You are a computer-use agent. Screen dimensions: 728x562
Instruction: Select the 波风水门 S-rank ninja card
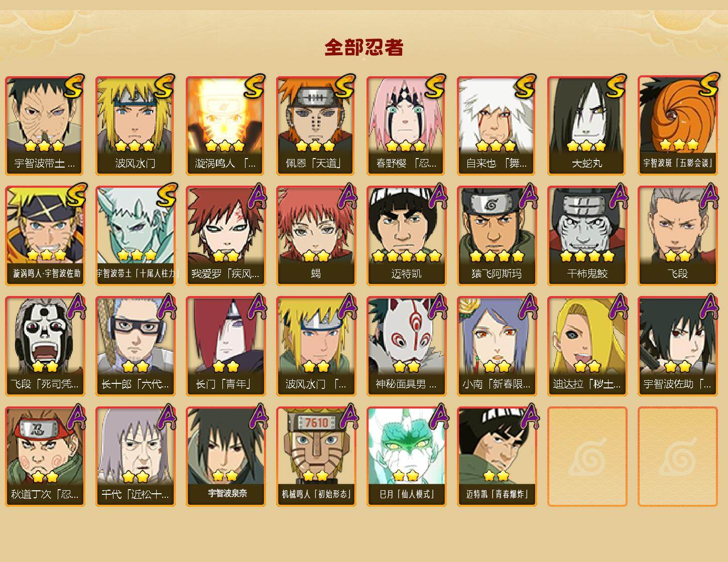(135, 125)
